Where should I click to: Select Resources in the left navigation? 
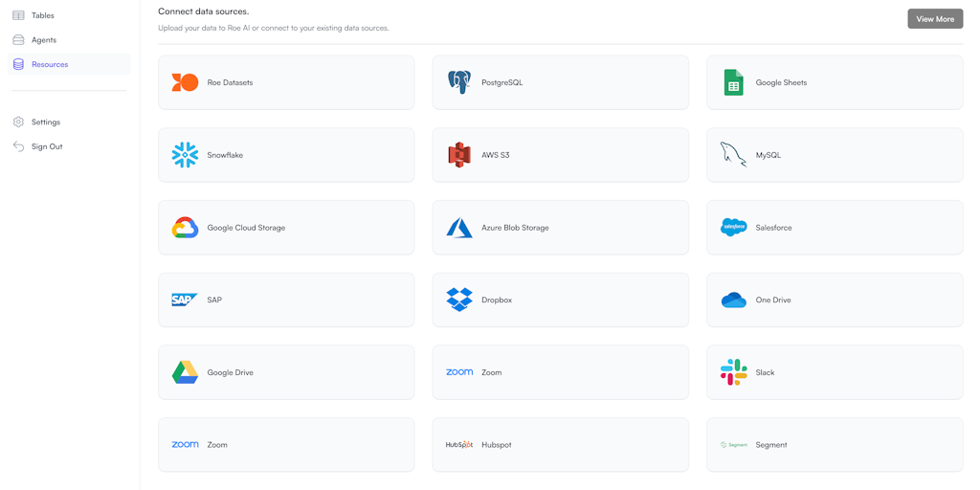point(49,64)
